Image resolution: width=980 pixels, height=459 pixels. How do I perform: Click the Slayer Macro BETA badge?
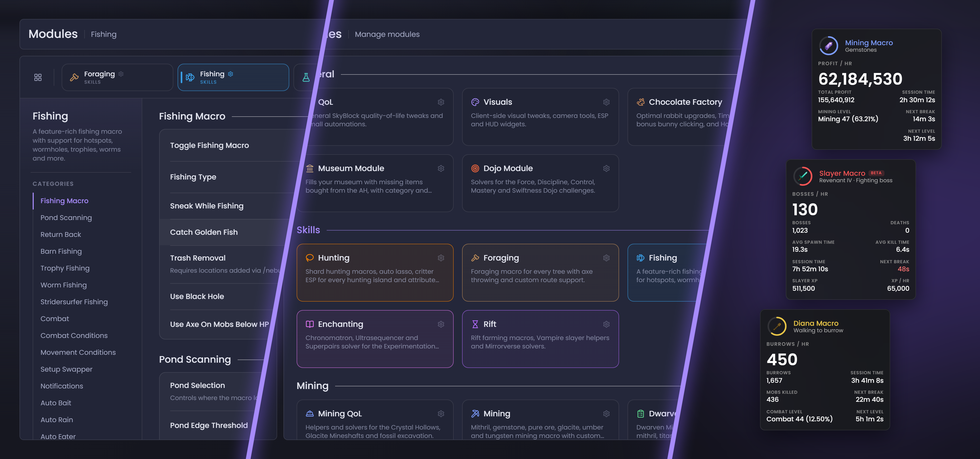click(x=876, y=173)
